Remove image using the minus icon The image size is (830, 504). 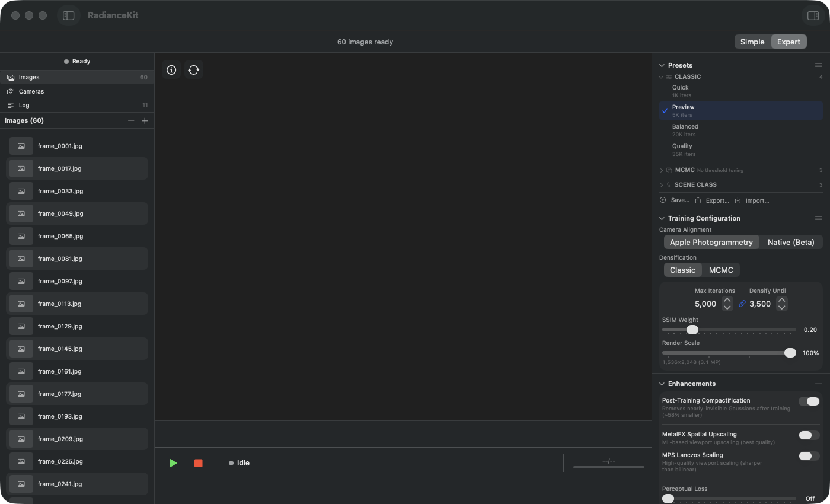(x=131, y=120)
